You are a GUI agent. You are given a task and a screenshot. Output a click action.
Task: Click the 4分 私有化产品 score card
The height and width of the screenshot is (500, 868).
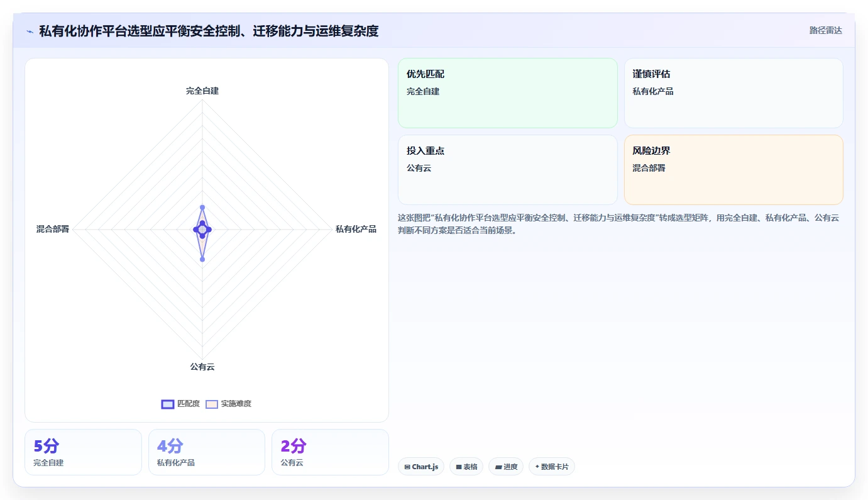[207, 452]
